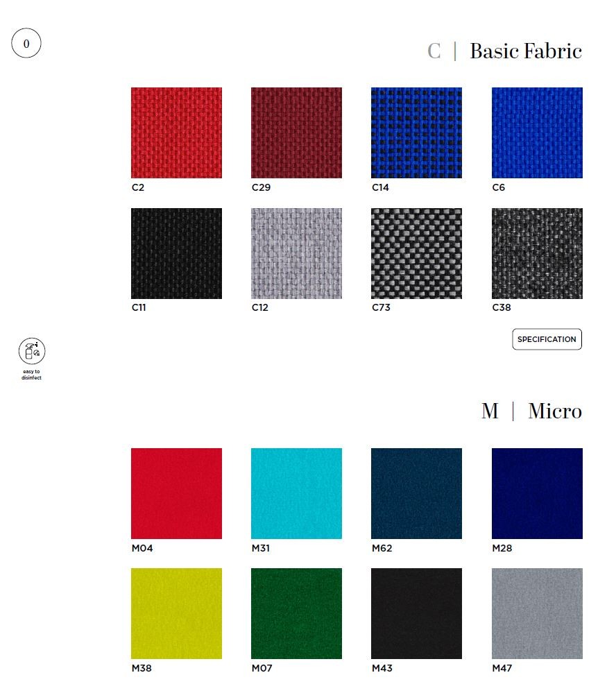607x700 pixels.
Task: Select the C11 black fabric swatch
Action: click(176, 253)
